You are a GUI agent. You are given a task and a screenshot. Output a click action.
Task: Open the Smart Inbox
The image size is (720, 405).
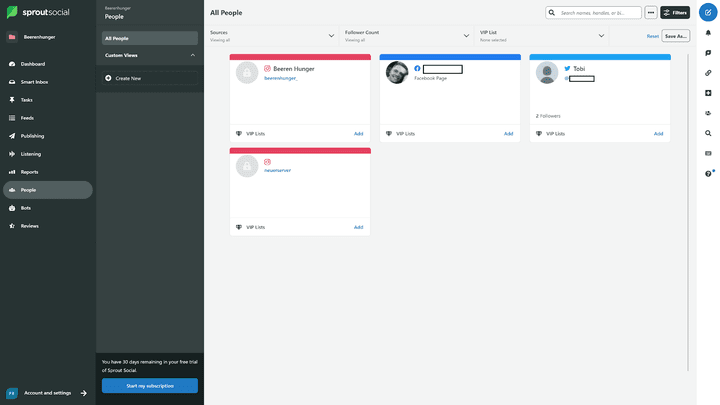[34, 82]
